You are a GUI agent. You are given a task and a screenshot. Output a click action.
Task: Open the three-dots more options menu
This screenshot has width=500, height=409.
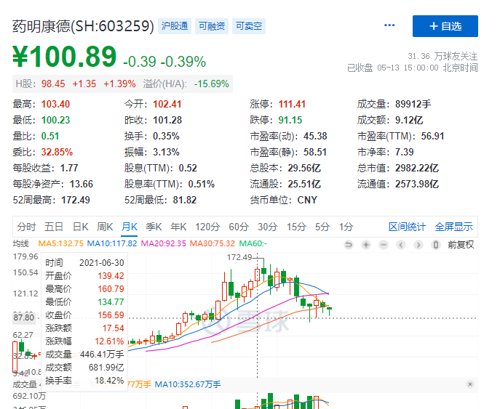point(389,25)
